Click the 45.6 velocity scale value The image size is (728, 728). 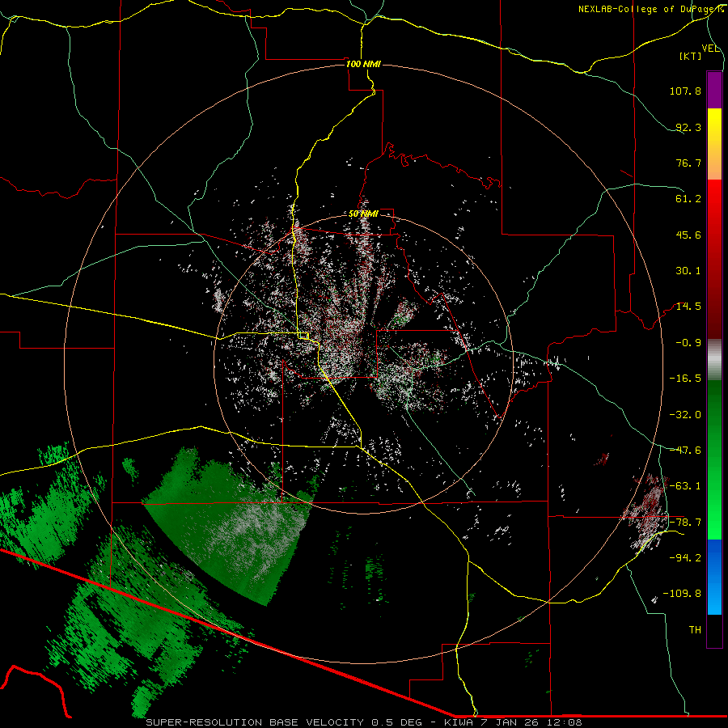coord(688,235)
